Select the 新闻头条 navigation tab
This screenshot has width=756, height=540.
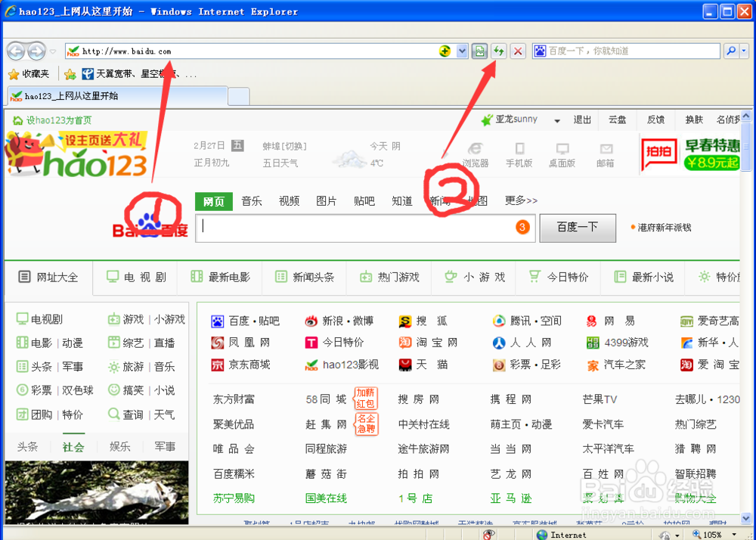305,278
